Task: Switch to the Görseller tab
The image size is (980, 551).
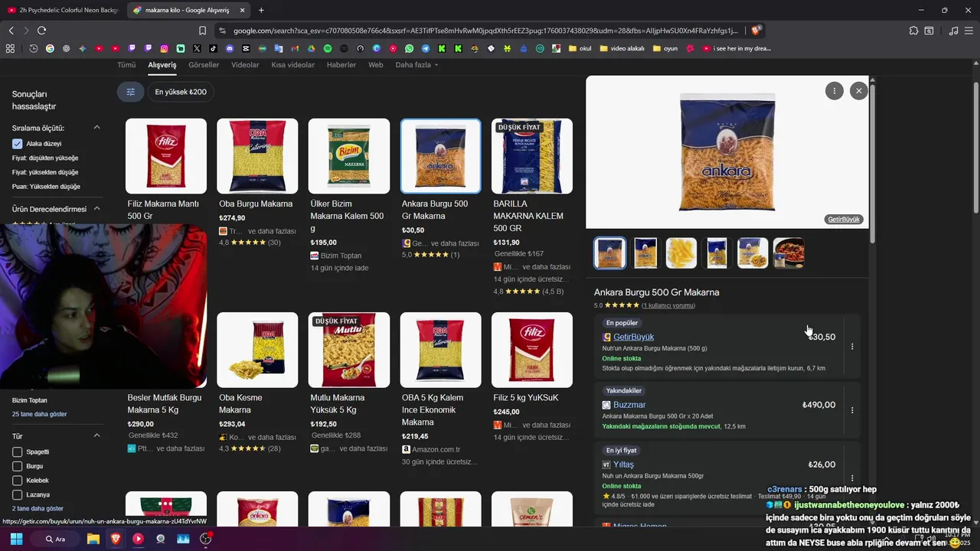Action: [204, 65]
